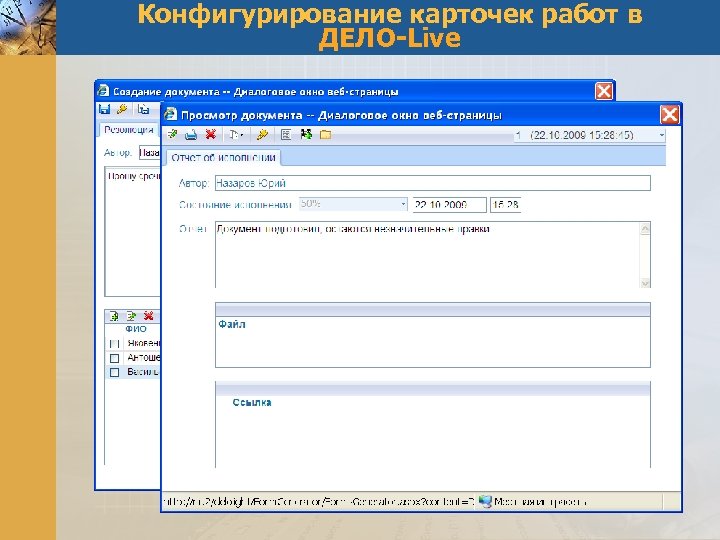The height and width of the screenshot is (540, 720).
Task: Click the ФИО column header
Action: click(136, 329)
